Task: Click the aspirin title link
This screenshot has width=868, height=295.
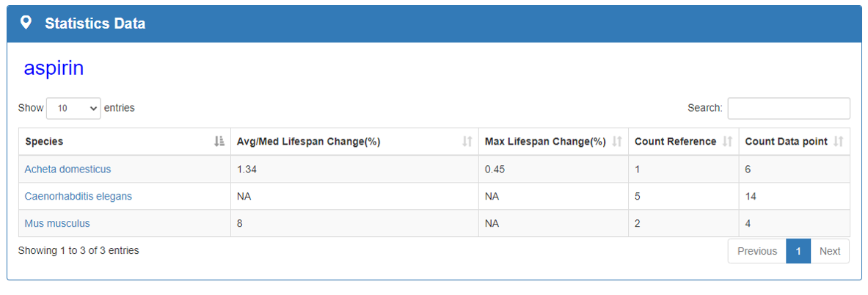Action: 54,68
